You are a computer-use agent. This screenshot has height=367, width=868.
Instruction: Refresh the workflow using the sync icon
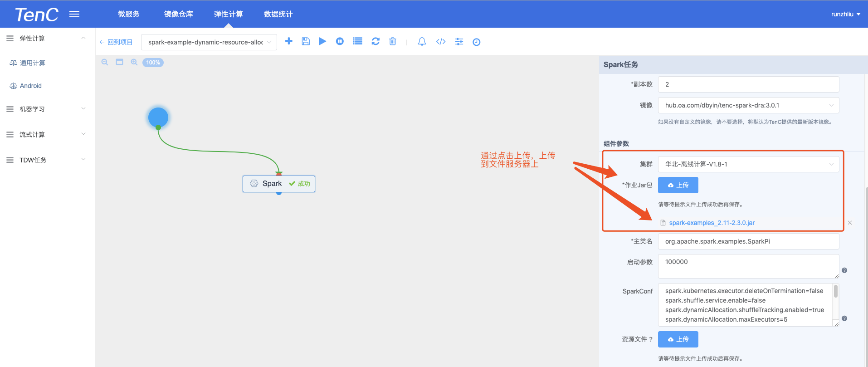tap(375, 41)
